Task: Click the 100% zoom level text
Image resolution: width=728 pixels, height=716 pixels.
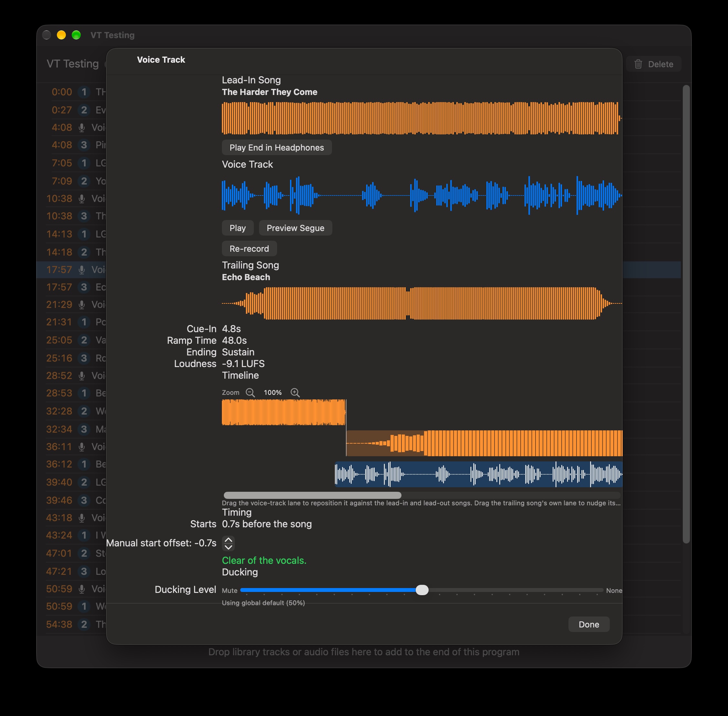Action: pos(273,393)
